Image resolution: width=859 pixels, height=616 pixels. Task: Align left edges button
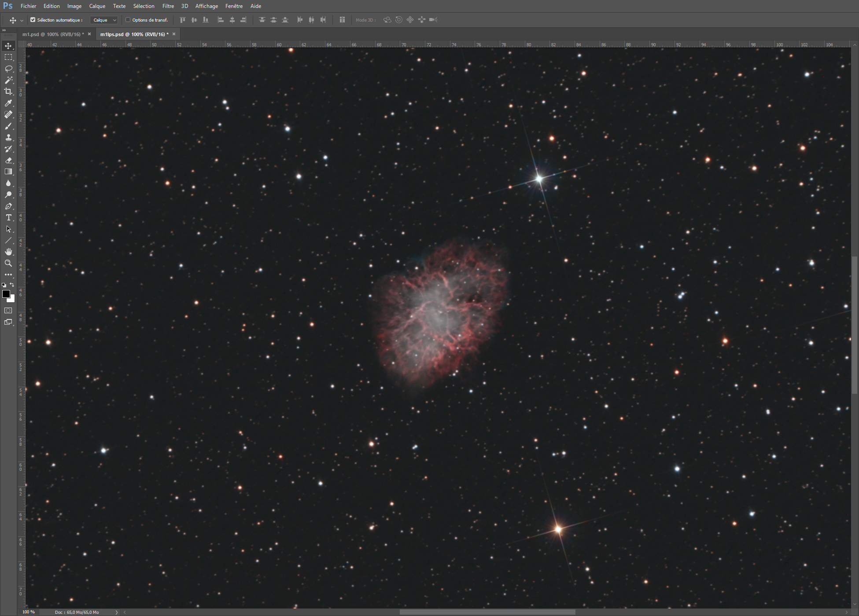point(221,20)
